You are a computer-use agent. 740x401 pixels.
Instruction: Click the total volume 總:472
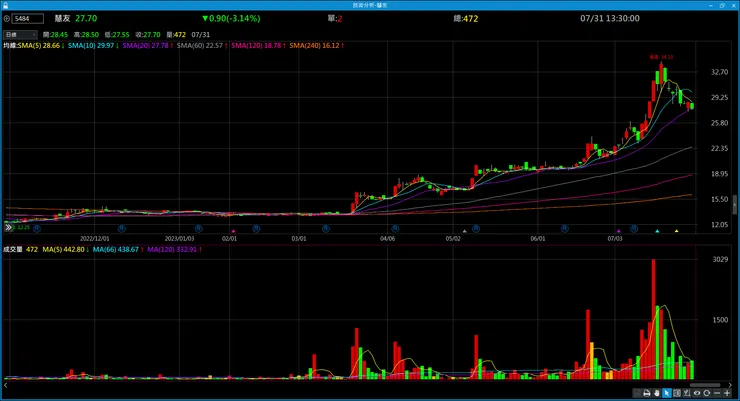[466, 19]
